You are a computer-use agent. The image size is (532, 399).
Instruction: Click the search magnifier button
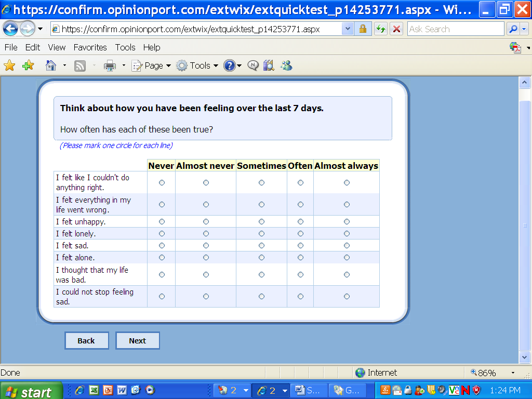(x=513, y=29)
